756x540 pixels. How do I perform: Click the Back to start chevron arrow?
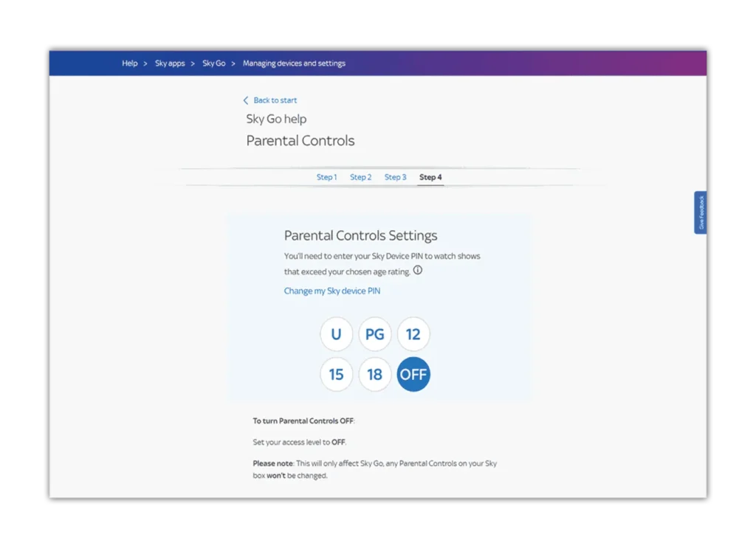click(245, 100)
